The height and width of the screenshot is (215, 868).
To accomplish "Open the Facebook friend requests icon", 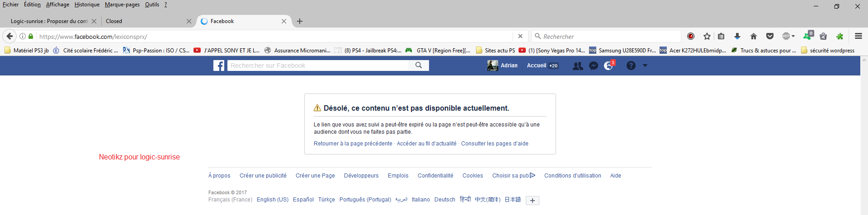I will click(x=578, y=65).
